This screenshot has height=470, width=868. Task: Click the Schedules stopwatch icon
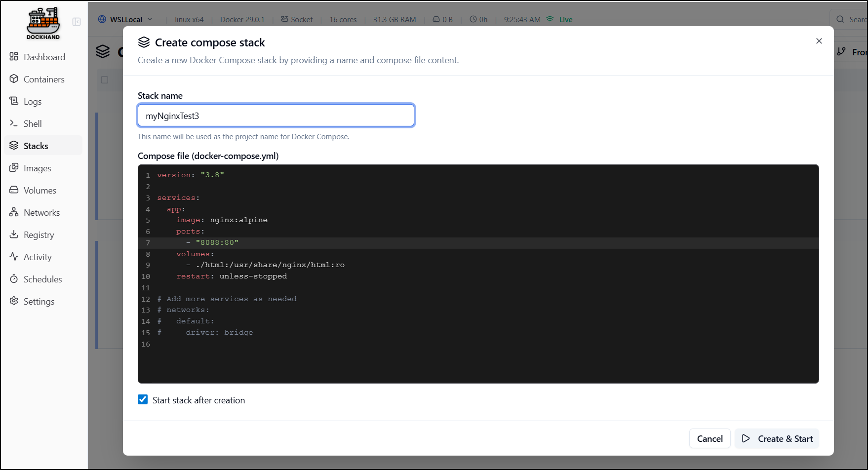click(14, 279)
